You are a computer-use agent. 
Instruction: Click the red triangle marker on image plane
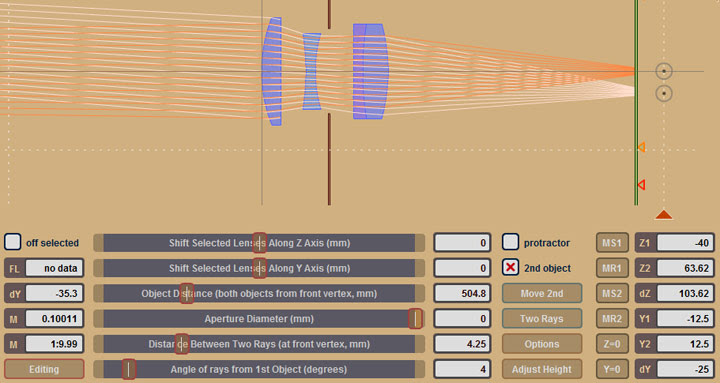(x=641, y=185)
